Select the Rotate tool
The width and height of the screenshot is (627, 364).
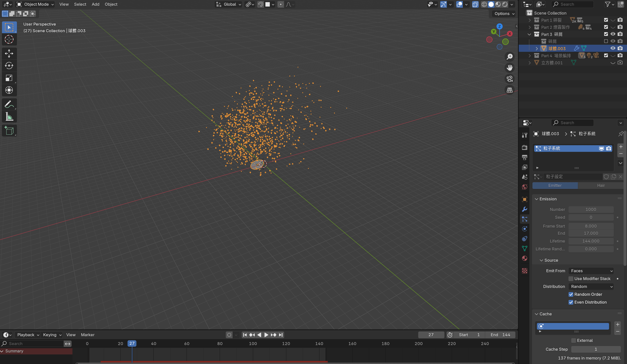9,65
